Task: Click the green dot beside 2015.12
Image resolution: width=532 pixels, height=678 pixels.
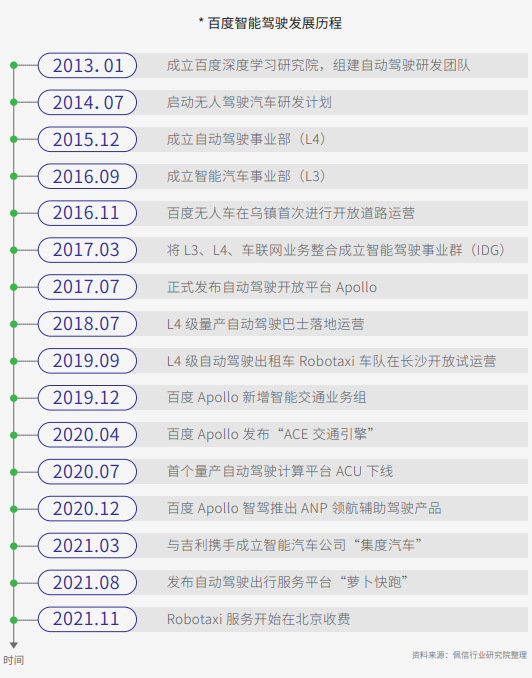Action: point(13,139)
